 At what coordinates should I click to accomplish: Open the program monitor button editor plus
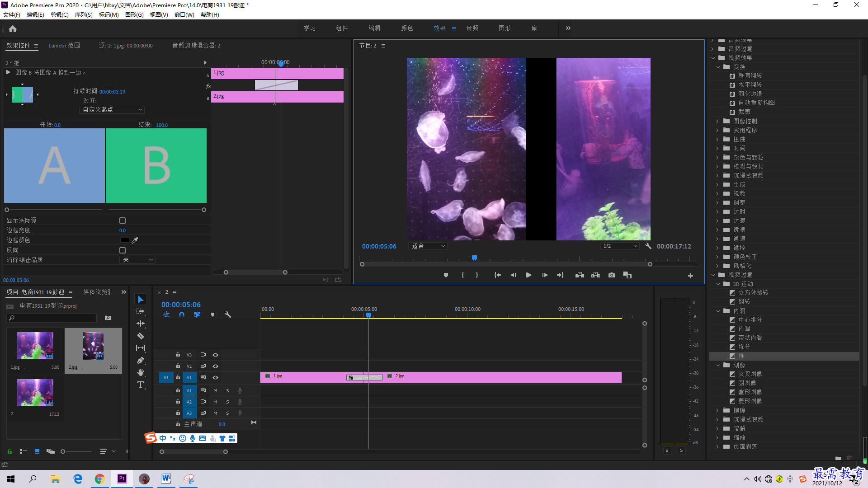tap(690, 276)
